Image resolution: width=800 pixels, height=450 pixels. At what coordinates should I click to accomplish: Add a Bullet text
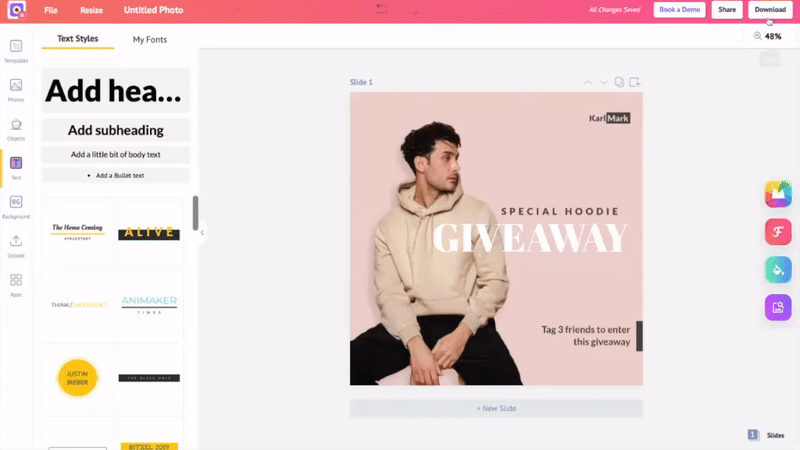[x=115, y=175]
